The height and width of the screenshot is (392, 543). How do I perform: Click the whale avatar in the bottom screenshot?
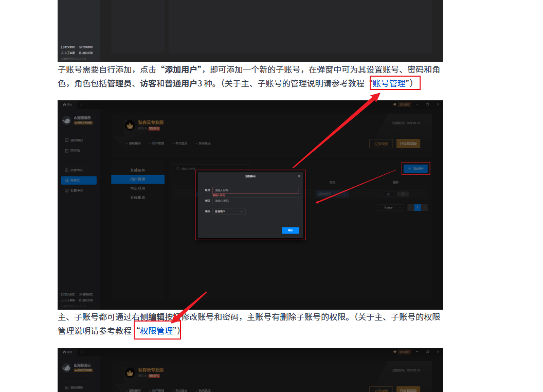(66, 368)
